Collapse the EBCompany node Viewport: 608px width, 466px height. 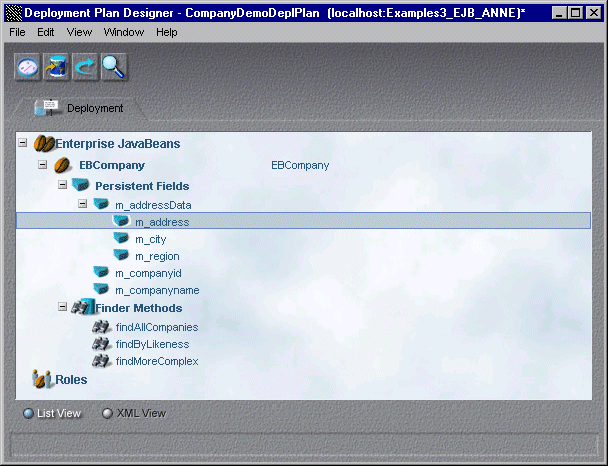(x=43, y=164)
